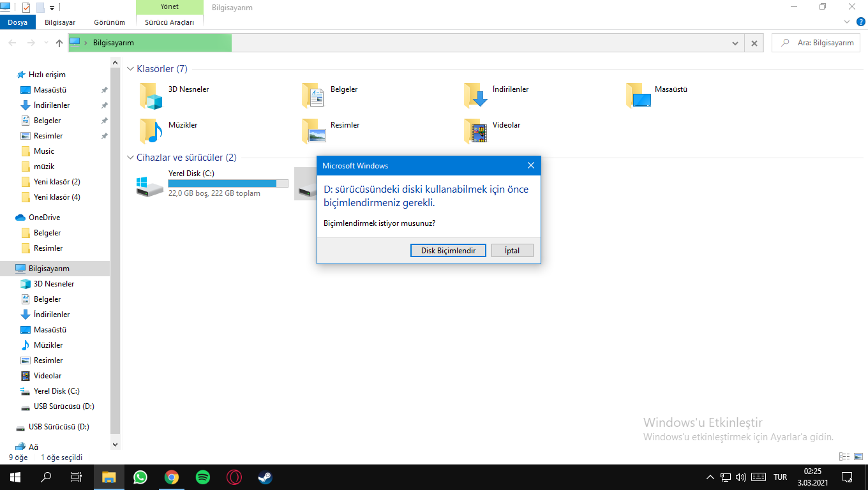The image size is (868, 490).
Task: Click the volume speaker icon in system tray
Action: [741, 477]
